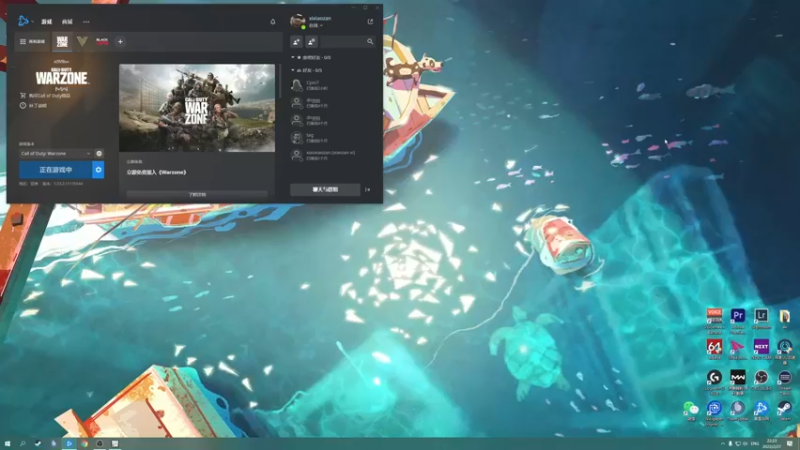Collapse the friends sidebar with arrow icon

(x=367, y=190)
